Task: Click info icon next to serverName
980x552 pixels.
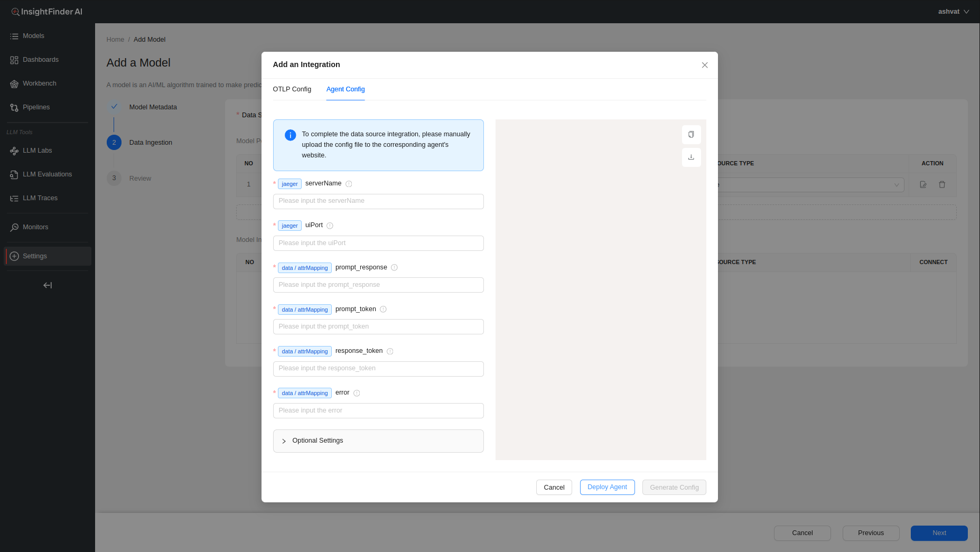Action: [349, 184]
